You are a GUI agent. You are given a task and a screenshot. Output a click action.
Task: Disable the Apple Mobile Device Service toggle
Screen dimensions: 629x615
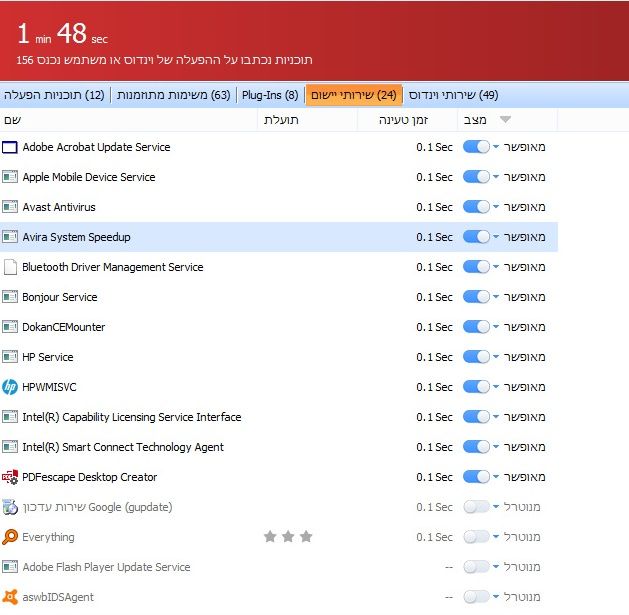pos(476,177)
